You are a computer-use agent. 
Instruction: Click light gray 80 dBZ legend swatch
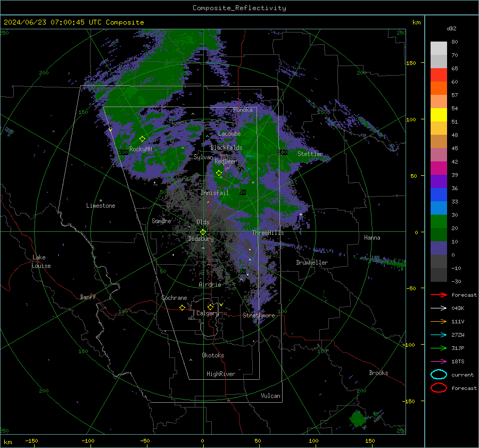coord(439,48)
